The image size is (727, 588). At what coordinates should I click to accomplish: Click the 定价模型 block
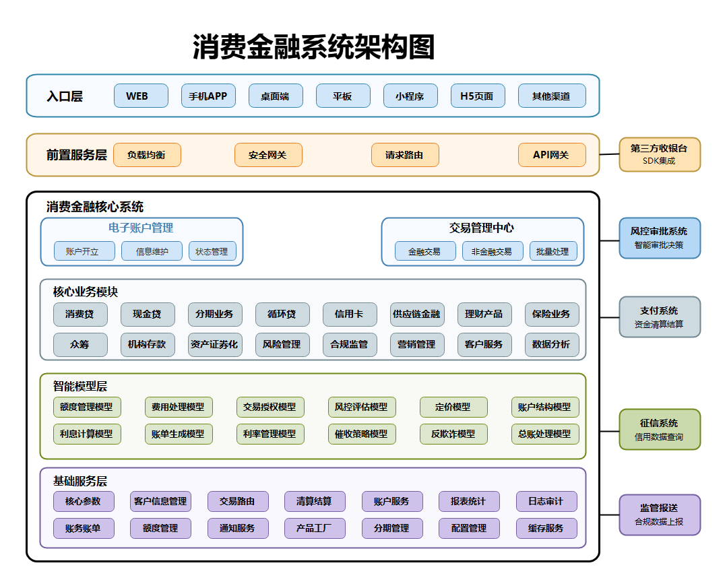point(453,407)
